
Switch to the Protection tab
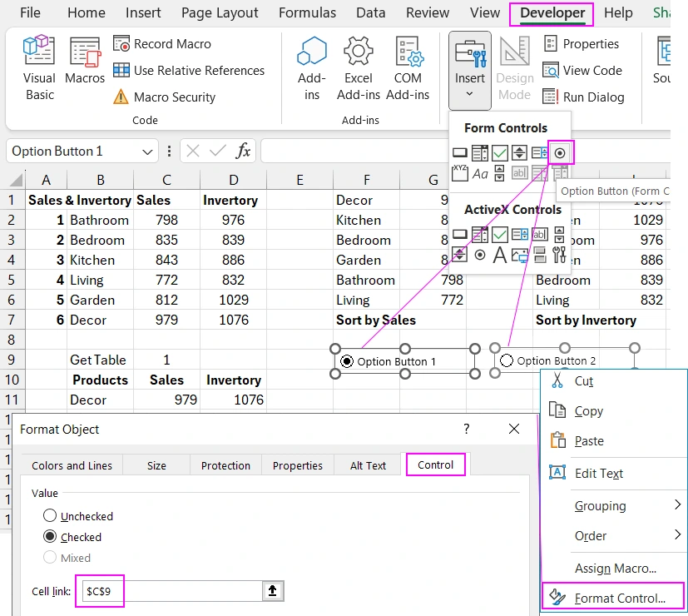click(x=225, y=465)
